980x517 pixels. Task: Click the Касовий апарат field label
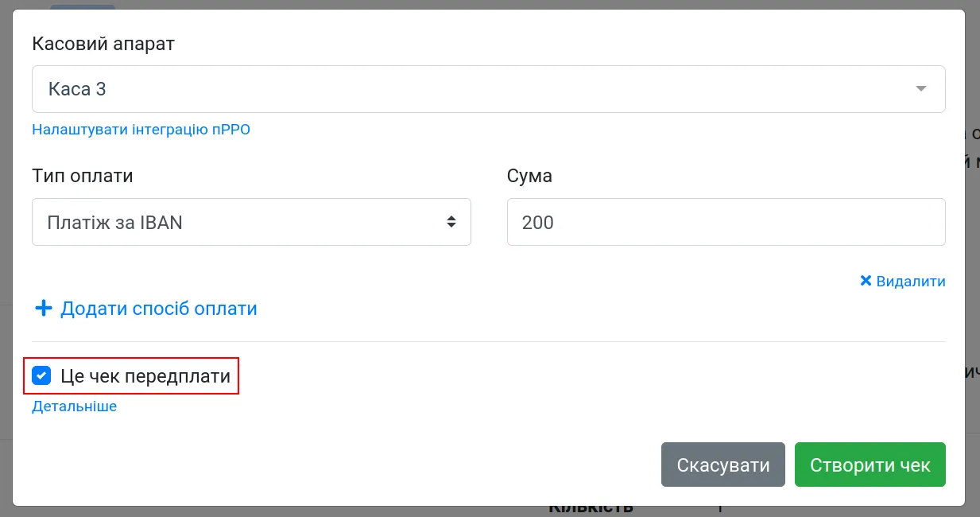103,44
